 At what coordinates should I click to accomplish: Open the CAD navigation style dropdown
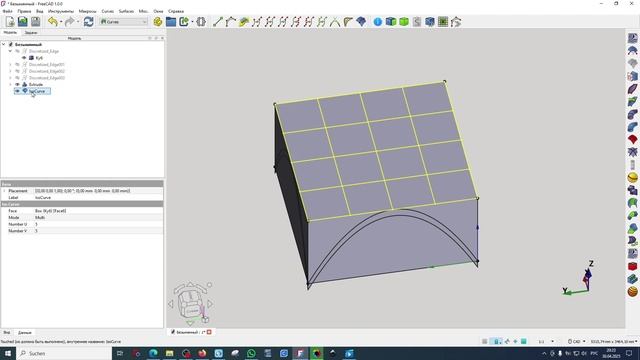coord(577,341)
